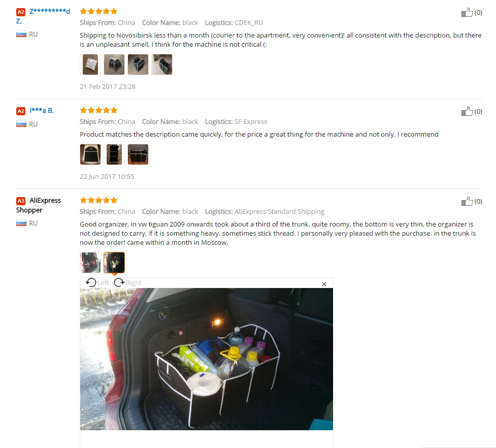Rotate the enlarged photo left

click(x=97, y=282)
